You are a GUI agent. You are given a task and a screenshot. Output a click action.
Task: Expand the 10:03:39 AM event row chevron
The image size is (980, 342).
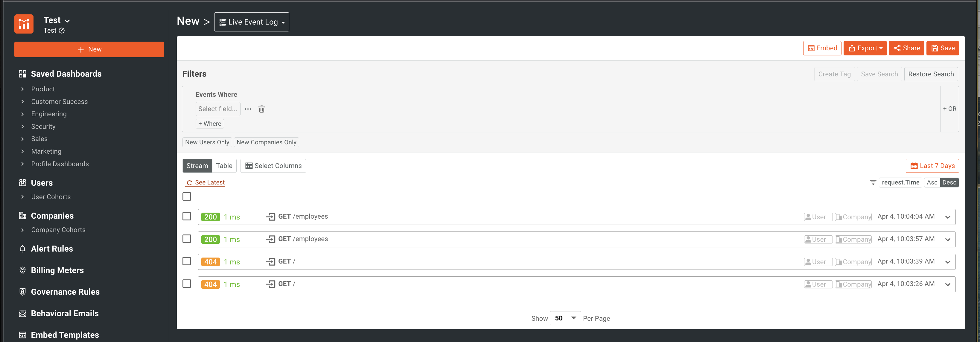[947, 262]
